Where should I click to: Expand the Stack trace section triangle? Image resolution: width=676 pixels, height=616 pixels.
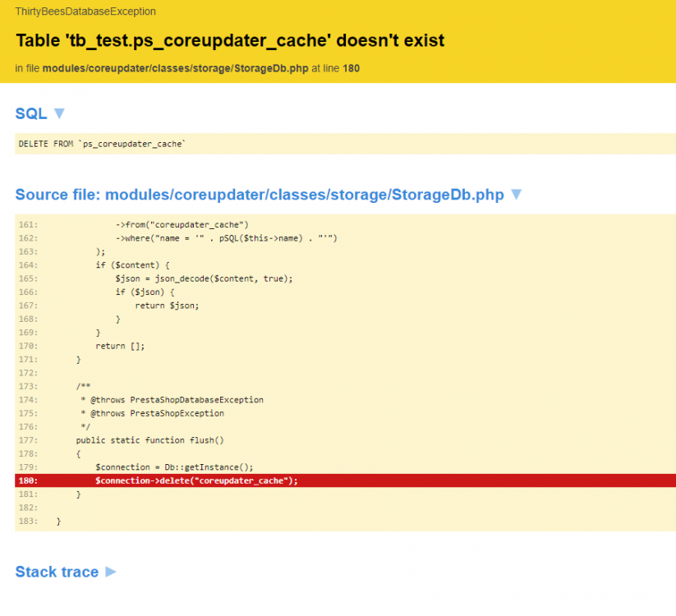tap(110, 572)
